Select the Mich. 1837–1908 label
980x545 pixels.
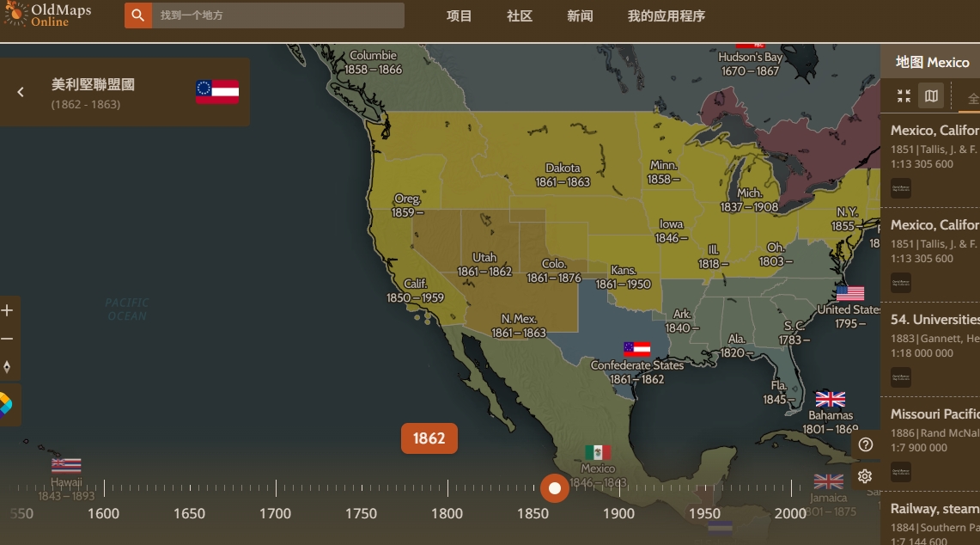point(749,199)
